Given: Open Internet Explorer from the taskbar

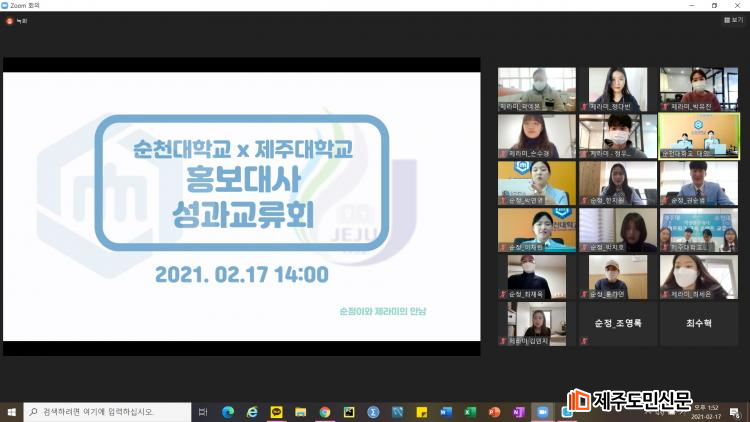Looking at the screenshot, I should tap(252, 412).
